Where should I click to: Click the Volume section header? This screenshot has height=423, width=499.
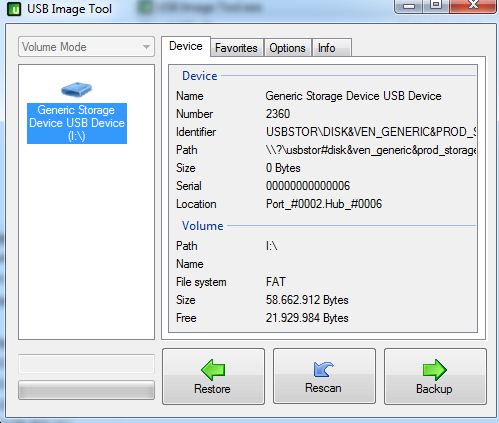(x=202, y=226)
